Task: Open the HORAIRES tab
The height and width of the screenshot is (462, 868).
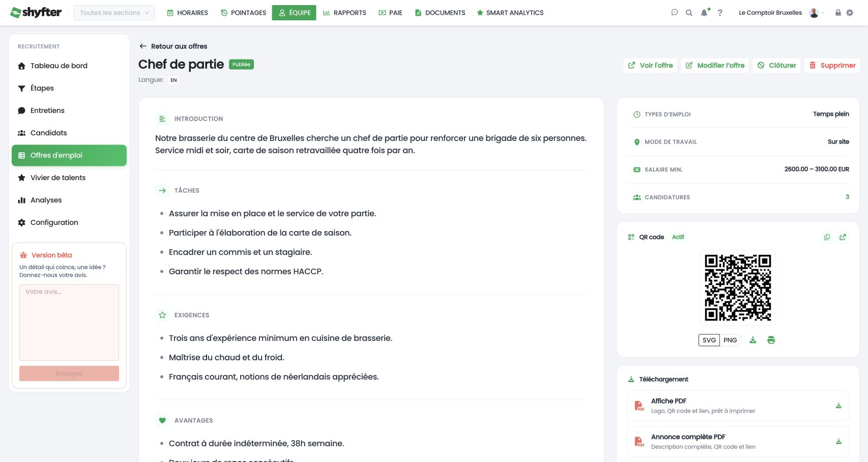Action: point(187,13)
